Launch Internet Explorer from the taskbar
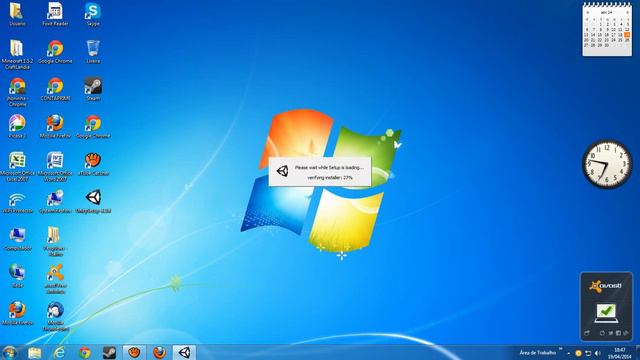Screen dimensions: 640x360 click(60, 353)
